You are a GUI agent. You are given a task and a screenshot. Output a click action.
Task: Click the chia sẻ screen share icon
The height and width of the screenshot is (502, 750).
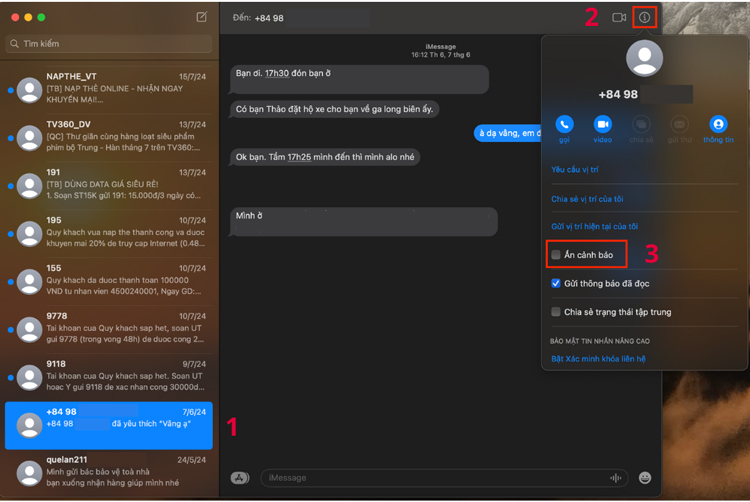click(641, 124)
